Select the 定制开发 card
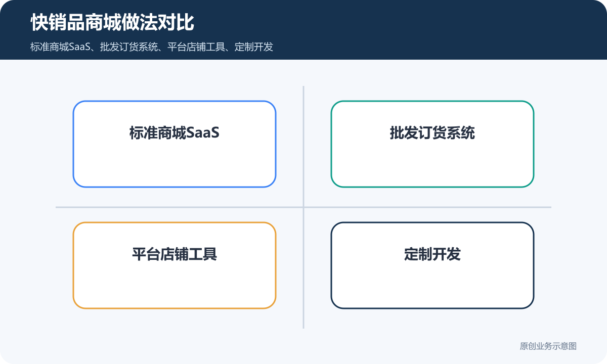The width and height of the screenshot is (607, 364). coord(432,265)
